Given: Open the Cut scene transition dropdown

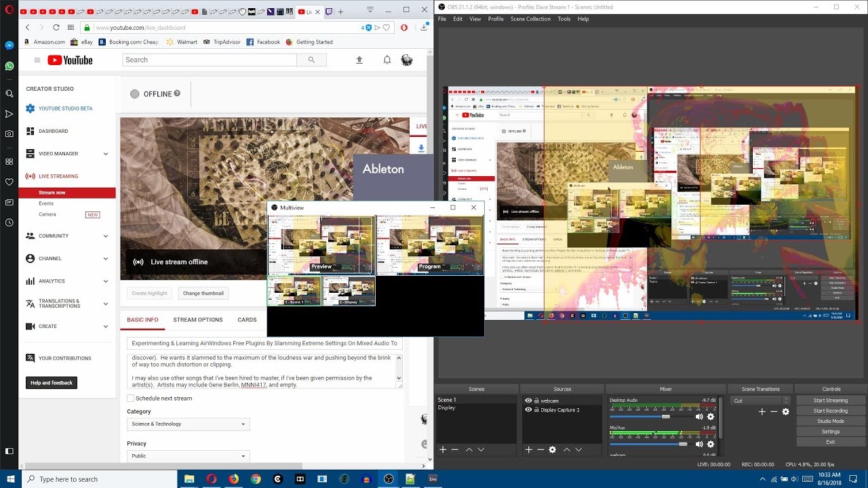Looking at the screenshot, I should (x=761, y=401).
